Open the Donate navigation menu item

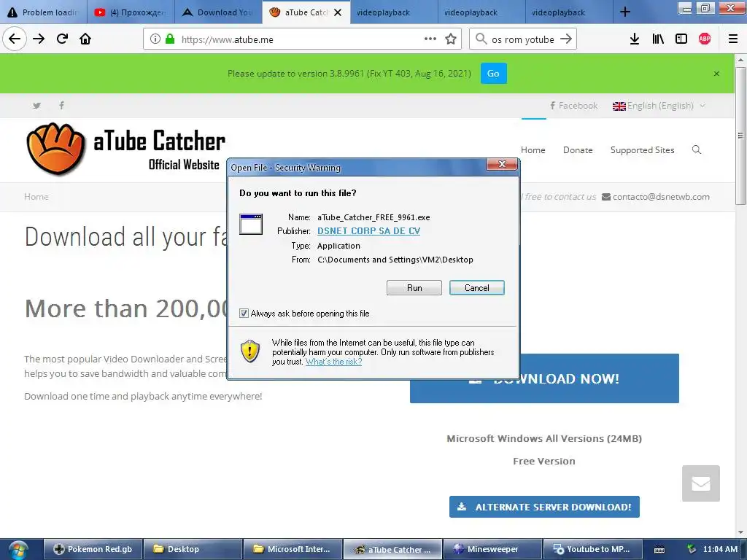[578, 150]
